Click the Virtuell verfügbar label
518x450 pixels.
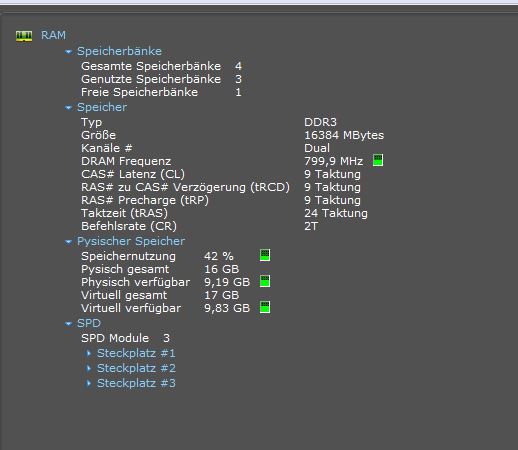click(131, 308)
